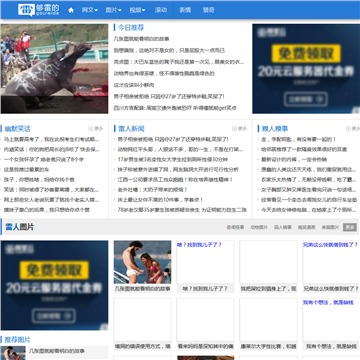Select 动物图片 filter in the 雷人图片 bar

coord(259,227)
